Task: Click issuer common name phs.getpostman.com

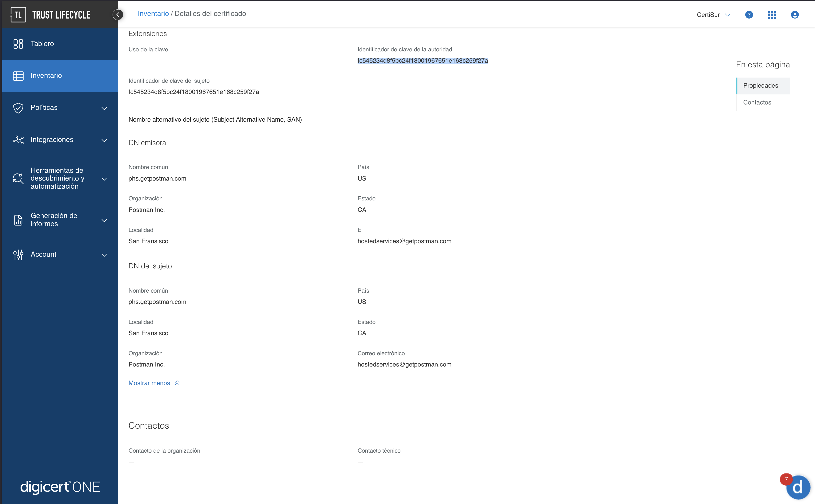Action: pyautogui.click(x=157, y=178)
